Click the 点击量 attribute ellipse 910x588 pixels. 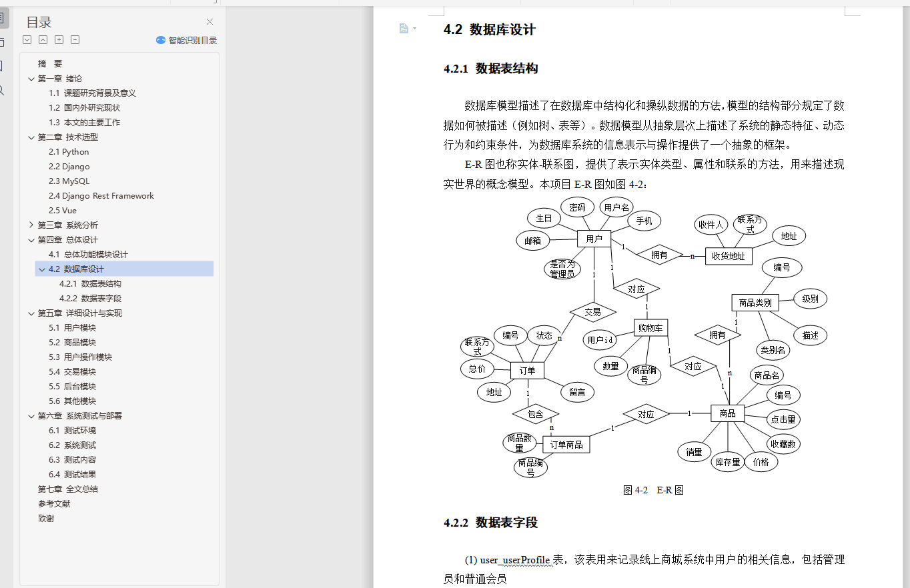point(783,419)
